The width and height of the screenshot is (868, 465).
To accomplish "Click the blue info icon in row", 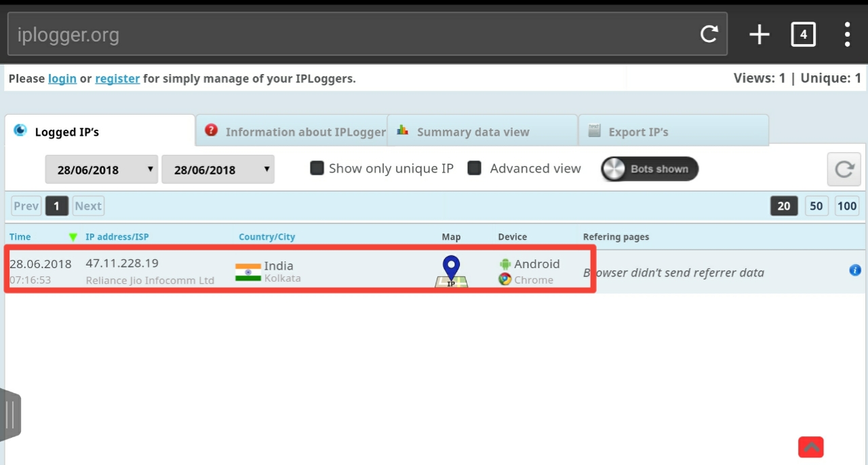I will tap(855, 270).
